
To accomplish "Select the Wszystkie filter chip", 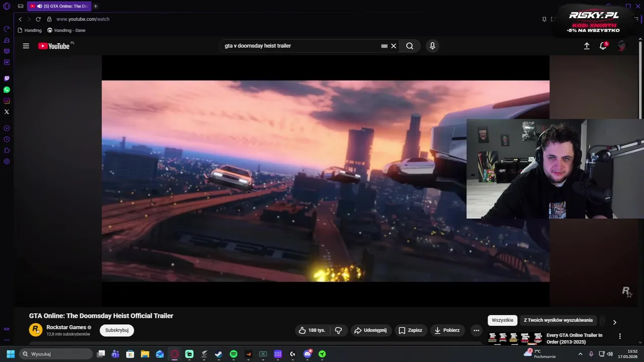I will pyautogui.click(x=502, y=320).
